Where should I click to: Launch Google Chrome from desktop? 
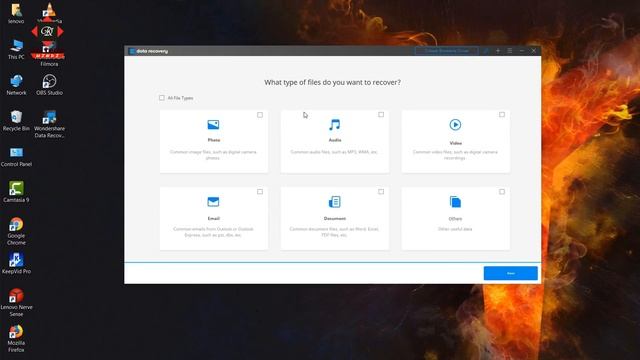[16, 224]
